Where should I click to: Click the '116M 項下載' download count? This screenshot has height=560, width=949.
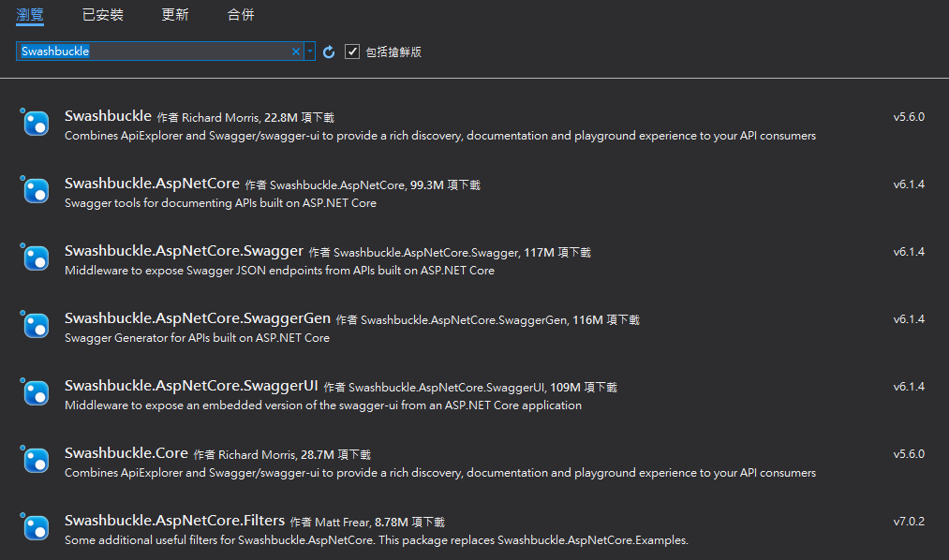pos(606,320)
